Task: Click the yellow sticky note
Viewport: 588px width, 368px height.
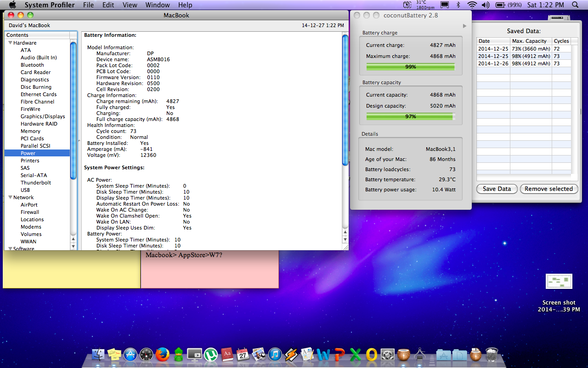Action: [72, 269]
